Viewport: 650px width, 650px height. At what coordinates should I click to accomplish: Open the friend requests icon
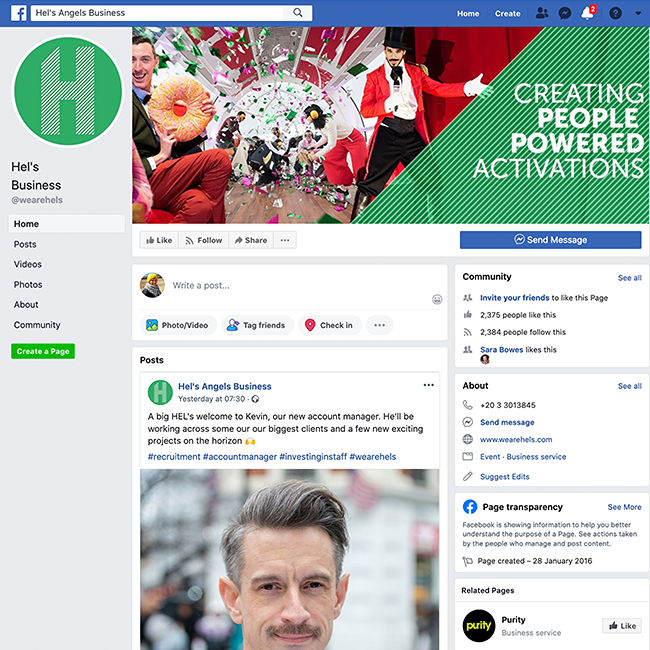pyautogui.click(x=542, y=13)
